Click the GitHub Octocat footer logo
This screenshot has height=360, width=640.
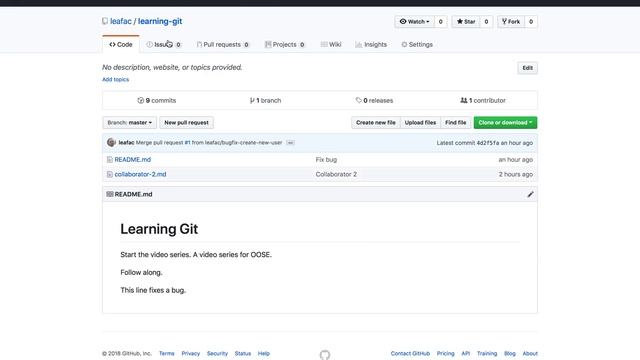point(325,354)
